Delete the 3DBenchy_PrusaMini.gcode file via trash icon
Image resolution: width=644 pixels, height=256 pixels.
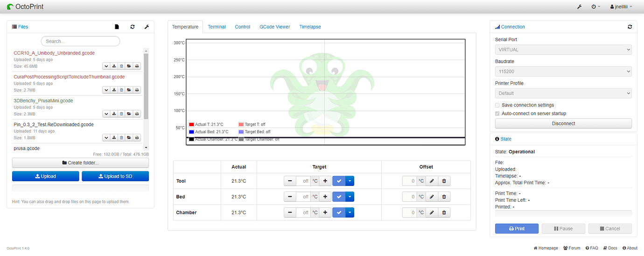click(x=121, y=114)
